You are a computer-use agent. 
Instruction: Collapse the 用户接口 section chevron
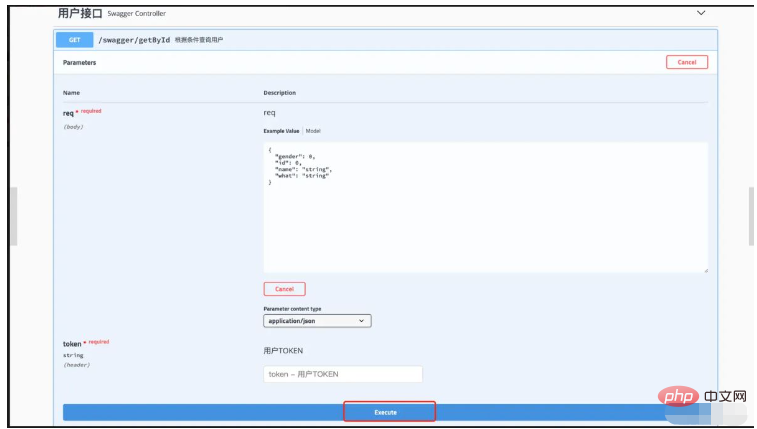click(701, 13)
